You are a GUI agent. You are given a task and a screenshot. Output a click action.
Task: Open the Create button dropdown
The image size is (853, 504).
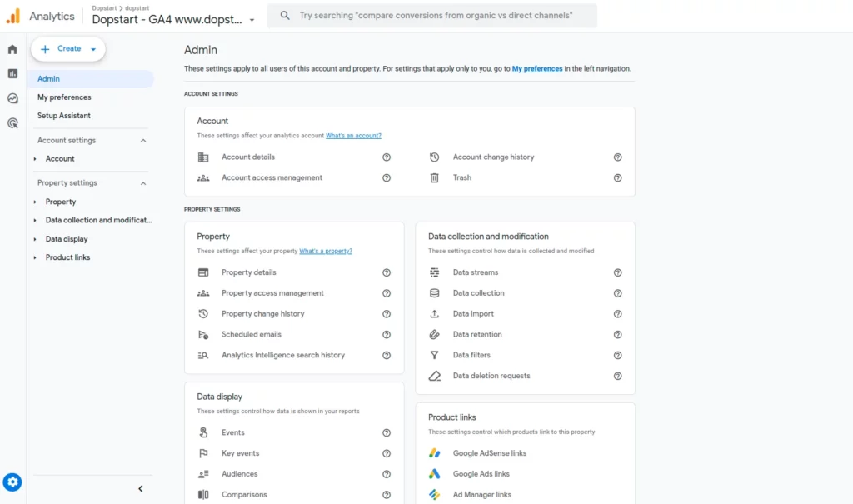(x=93, y=49)
